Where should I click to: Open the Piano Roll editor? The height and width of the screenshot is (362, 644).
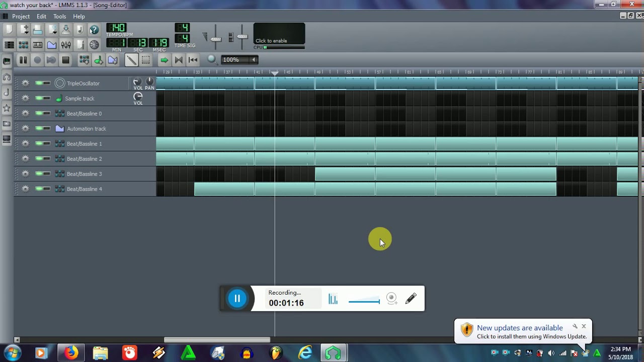37,45
